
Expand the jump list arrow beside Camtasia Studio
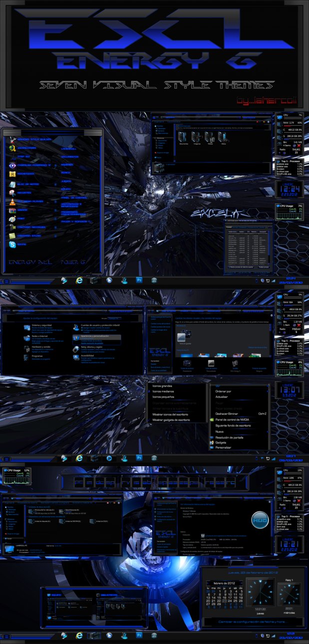(x=55, y=236)
